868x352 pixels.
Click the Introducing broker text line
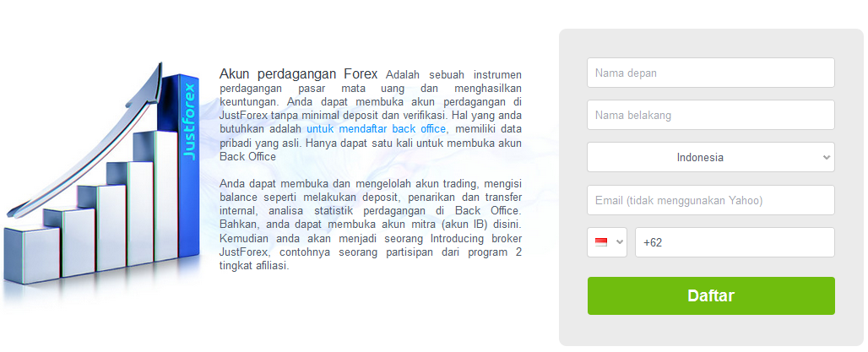[x=371, y=239]
